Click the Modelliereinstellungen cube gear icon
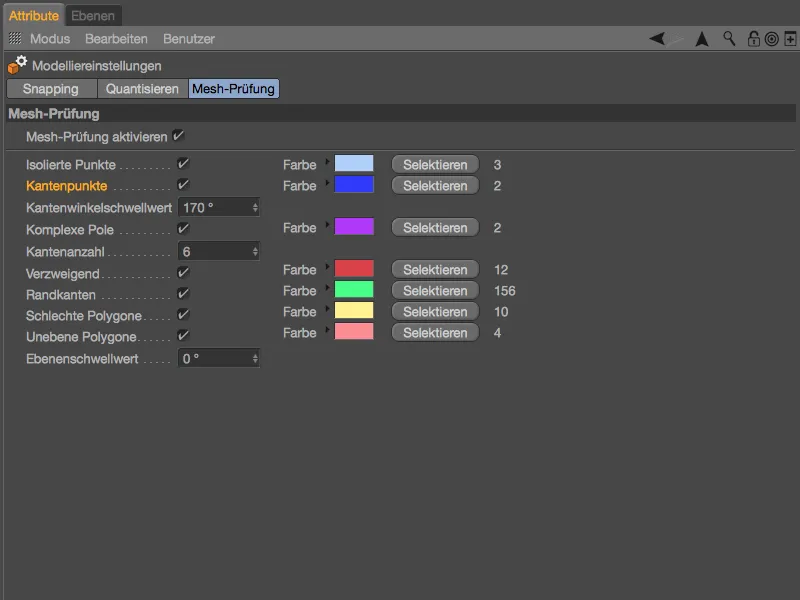This screenshot has height=600, width=800. (17, 65)
